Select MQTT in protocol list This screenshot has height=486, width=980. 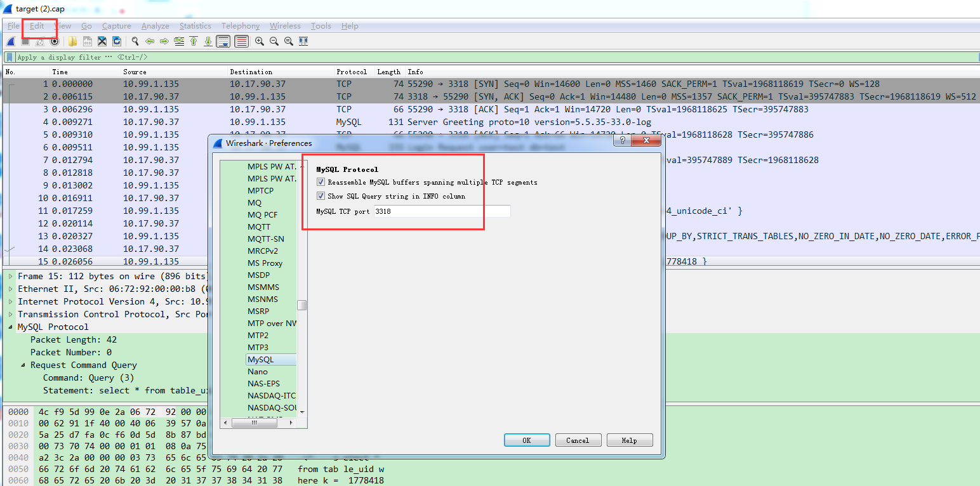258,227
